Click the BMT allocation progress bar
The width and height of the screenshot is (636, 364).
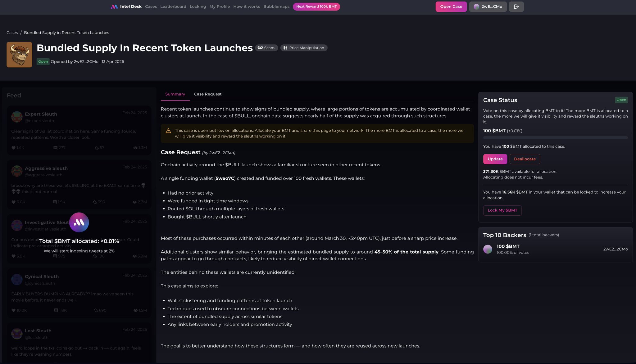(x=555, y=137)
